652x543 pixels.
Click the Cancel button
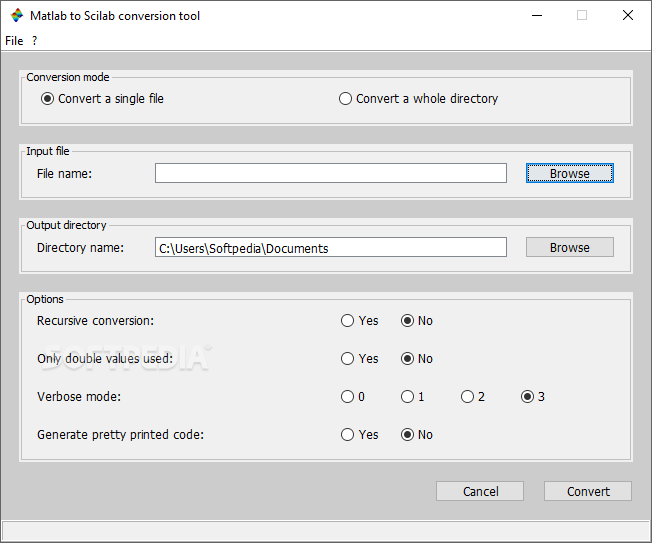[480, 491]
